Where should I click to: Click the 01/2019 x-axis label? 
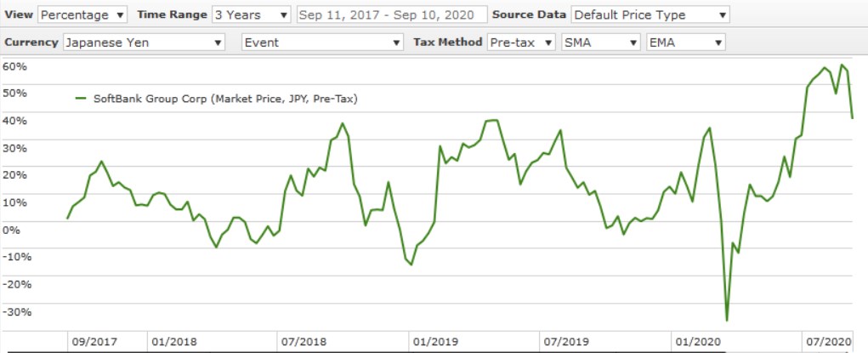(x=435, y=341)
